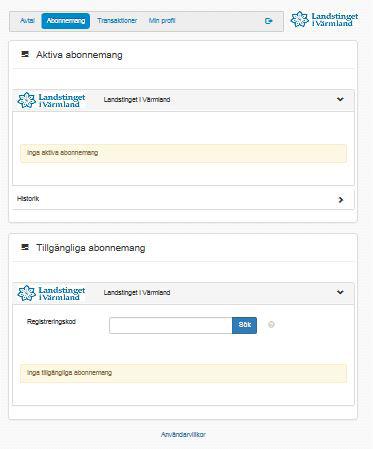Open the Avtal tab
The image size is (373, 449).
[27, 21]
